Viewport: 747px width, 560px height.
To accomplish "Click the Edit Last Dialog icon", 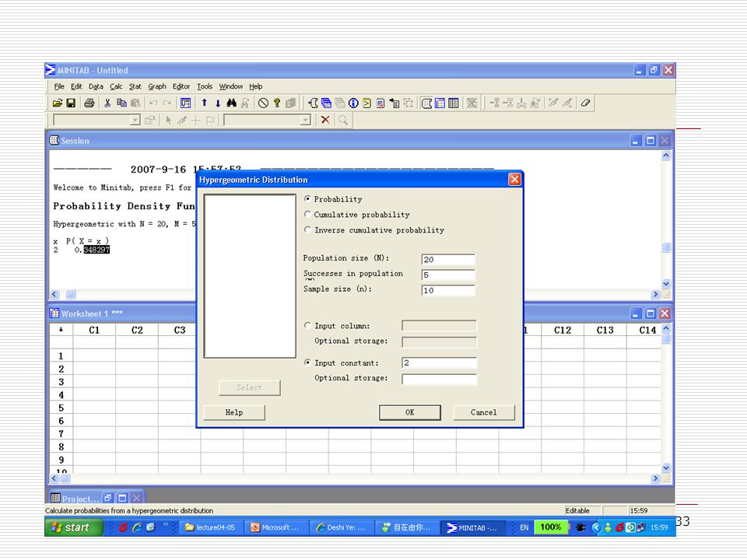I will click(186, 103).
